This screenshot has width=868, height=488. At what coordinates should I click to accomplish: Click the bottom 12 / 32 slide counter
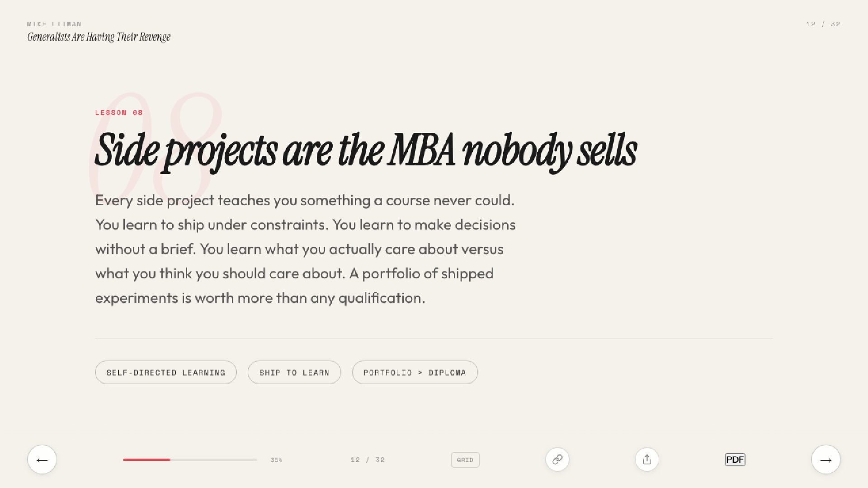(x=368, y=460)
